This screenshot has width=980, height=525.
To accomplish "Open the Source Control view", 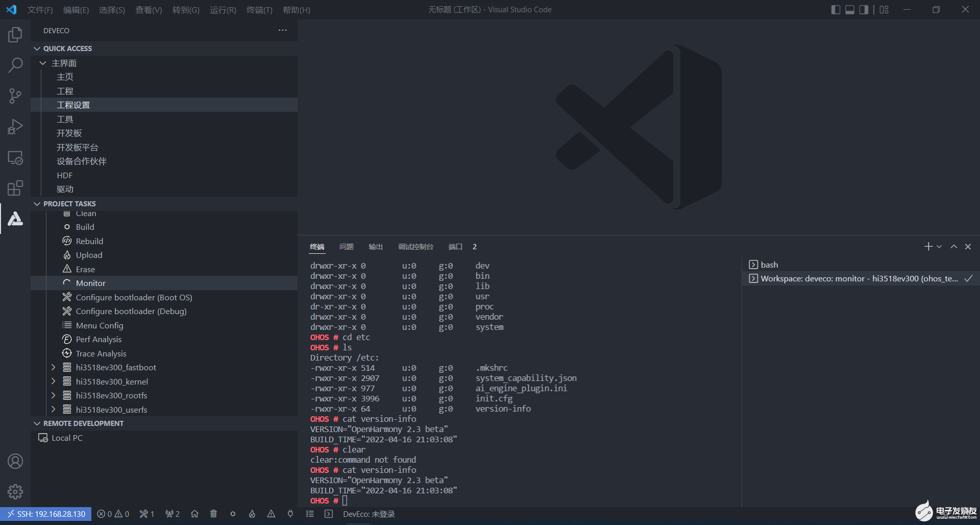I will tap(15, 96).
